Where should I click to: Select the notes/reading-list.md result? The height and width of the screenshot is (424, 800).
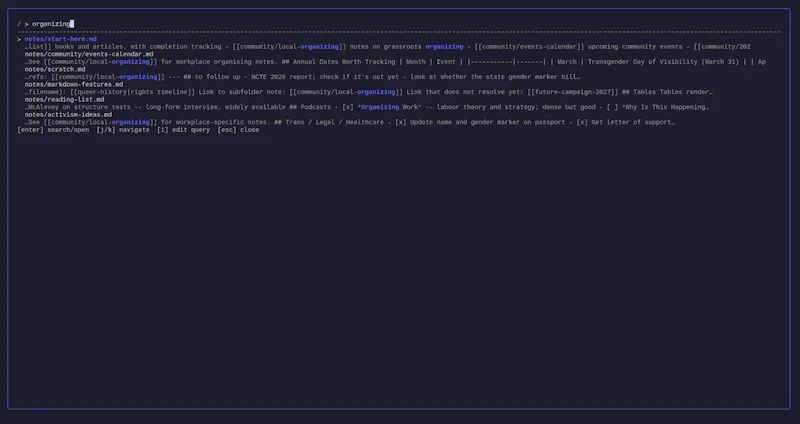click(x=64, y=99)
